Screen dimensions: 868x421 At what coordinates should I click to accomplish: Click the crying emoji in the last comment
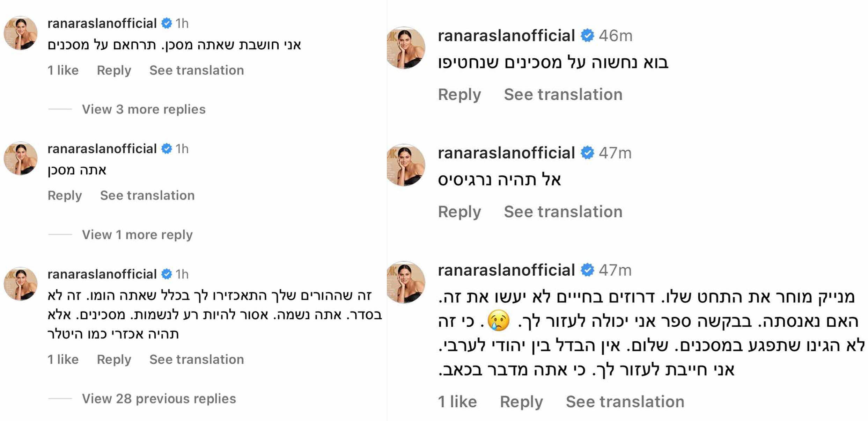click(x=499, y=320)
